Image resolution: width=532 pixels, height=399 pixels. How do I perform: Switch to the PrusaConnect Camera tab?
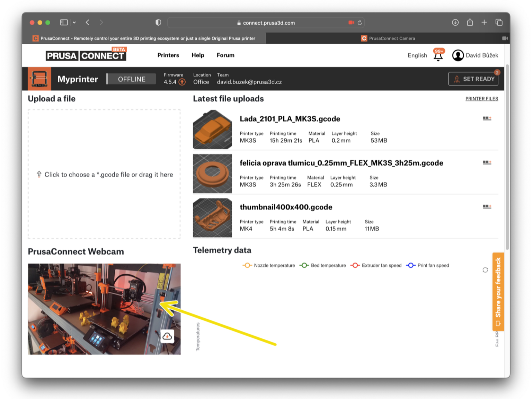pyautogui.click(x=391, y=38)
